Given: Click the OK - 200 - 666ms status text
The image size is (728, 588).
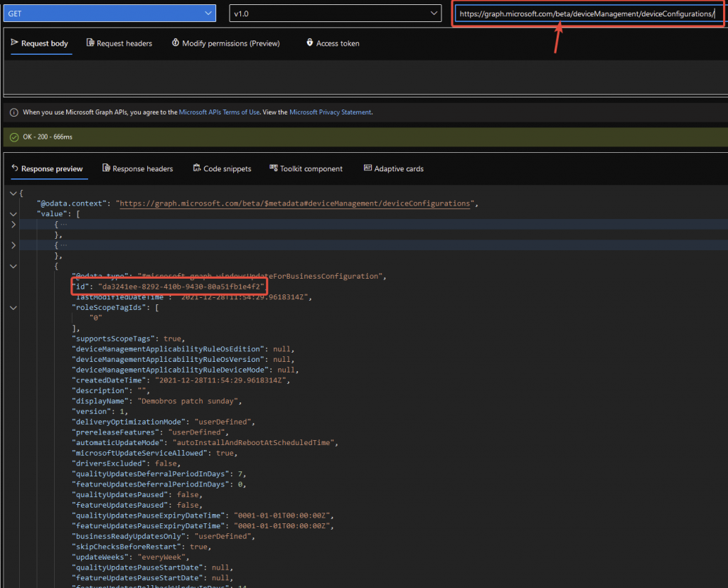Looking at the screenshot, I should [48, 137].
